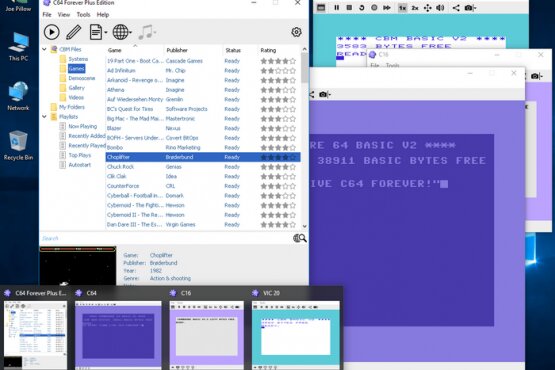This screenshot has height=370, width=555.
Task: Open the File menu in C64 Forever
Action: point(47,15)
